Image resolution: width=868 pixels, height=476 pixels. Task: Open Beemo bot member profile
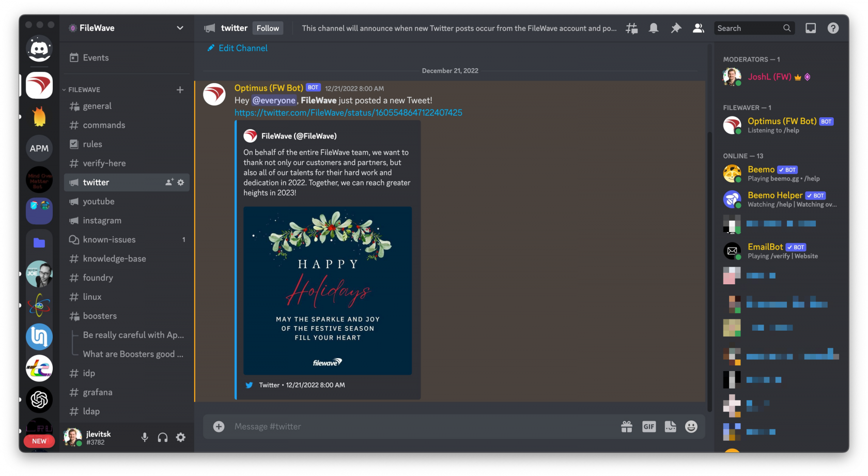click(781, 174)
